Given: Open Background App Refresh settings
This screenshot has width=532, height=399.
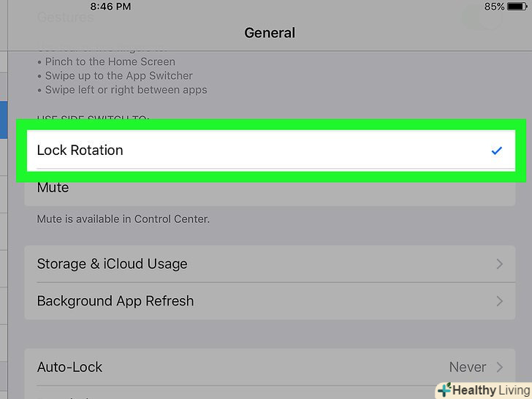Looking at the screenshot, I should tap(115, 301).
